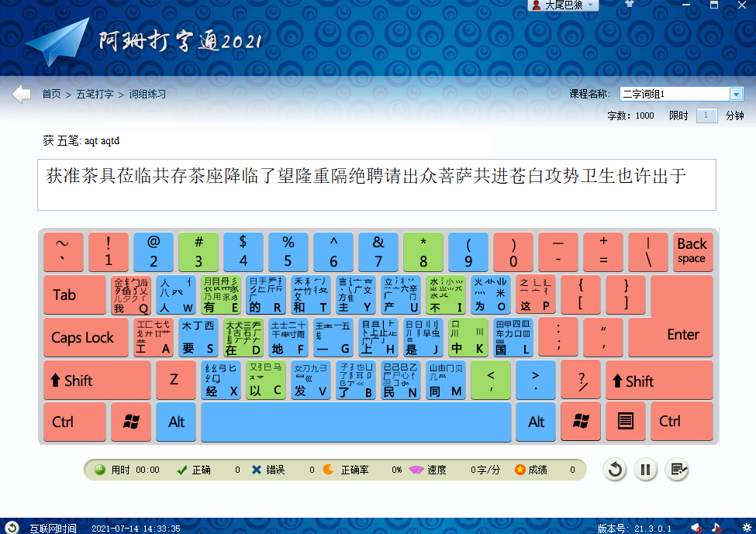Open the 首页 breadcrumb link
This screenshot has height=534, width=756.
click(x=52, y=94)
